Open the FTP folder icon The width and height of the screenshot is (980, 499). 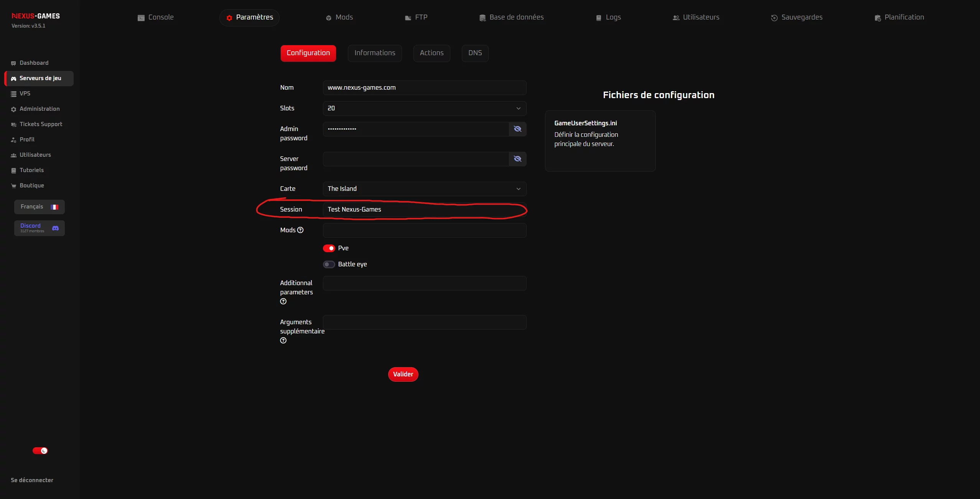(x=408, y=18)
